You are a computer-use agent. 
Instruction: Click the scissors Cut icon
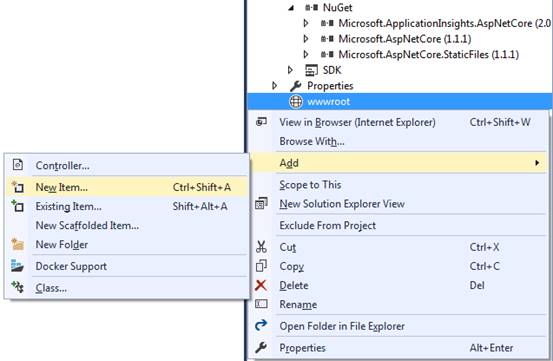pyautogui.click(x=261, y=247)
